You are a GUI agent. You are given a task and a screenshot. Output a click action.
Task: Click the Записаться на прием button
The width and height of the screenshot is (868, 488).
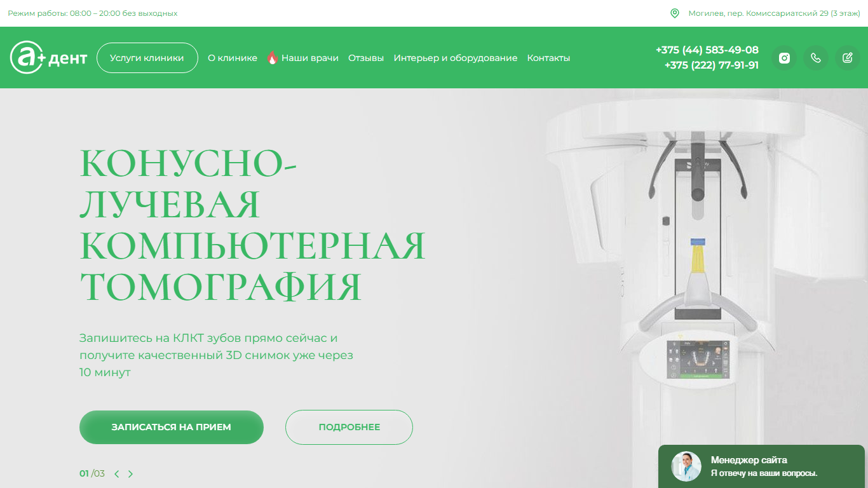pos(172,427)
